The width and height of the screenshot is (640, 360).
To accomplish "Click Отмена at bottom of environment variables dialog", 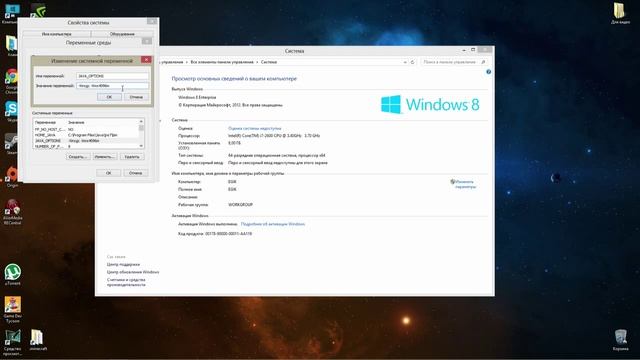I will (136, 173).
